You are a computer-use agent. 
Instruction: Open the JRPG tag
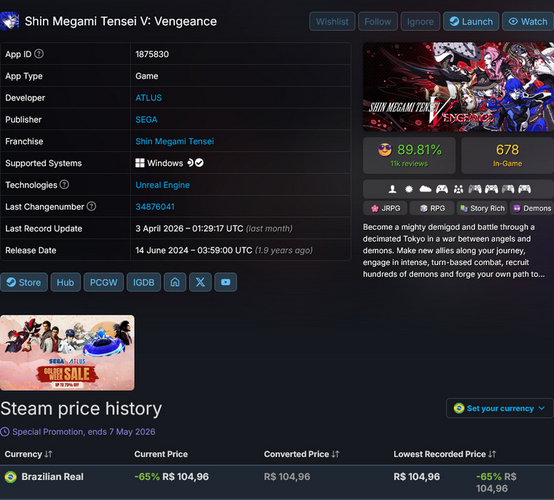385,208
